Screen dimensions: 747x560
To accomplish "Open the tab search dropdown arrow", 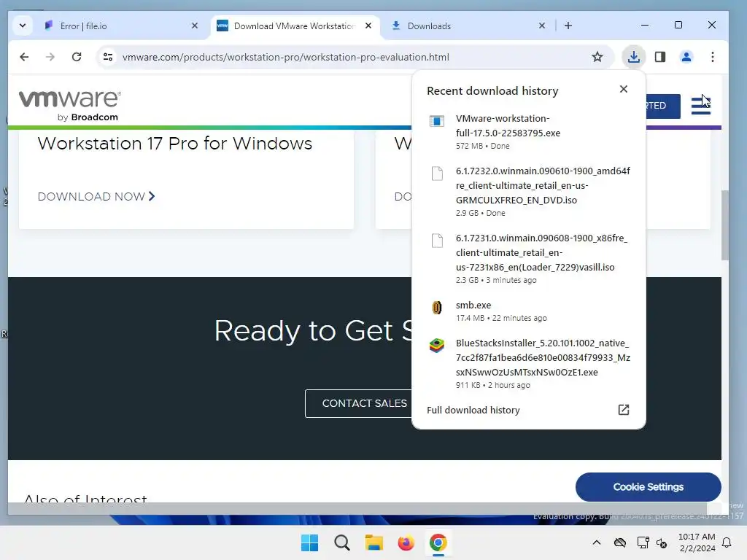I will (x=23, y=26).
